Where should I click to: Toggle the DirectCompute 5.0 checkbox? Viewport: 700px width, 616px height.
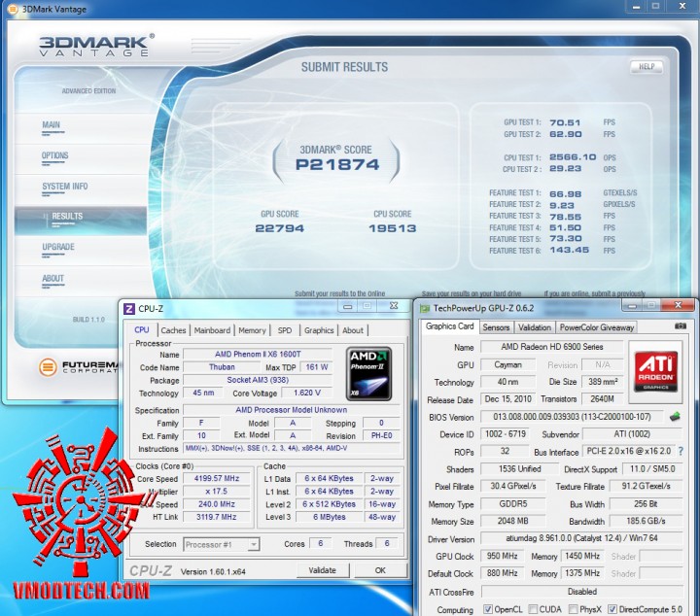coord(612,609)
